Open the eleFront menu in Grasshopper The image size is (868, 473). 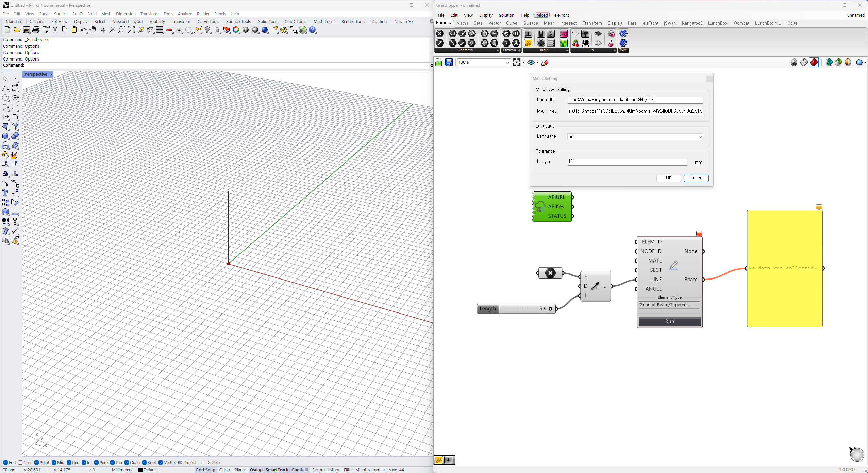pyautogui.click(x=562, y=15)
